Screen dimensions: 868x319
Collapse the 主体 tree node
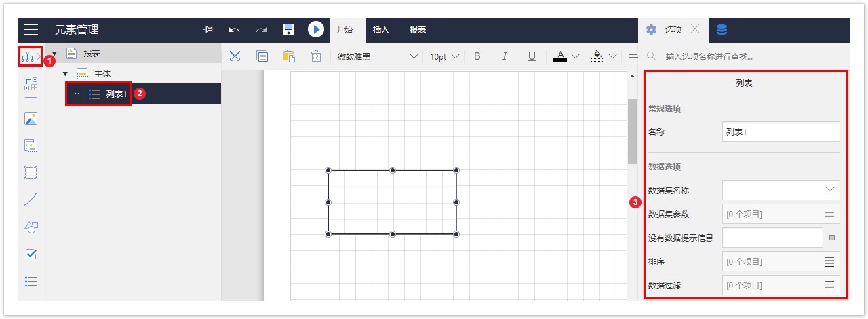coord(65,73)
